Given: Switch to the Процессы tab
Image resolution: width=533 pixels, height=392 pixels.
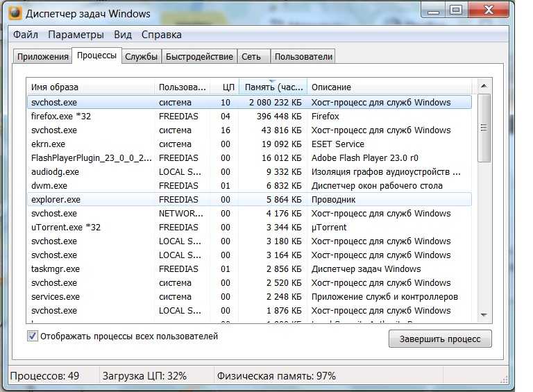Looking at the screenshot, I should click(96, 56).
